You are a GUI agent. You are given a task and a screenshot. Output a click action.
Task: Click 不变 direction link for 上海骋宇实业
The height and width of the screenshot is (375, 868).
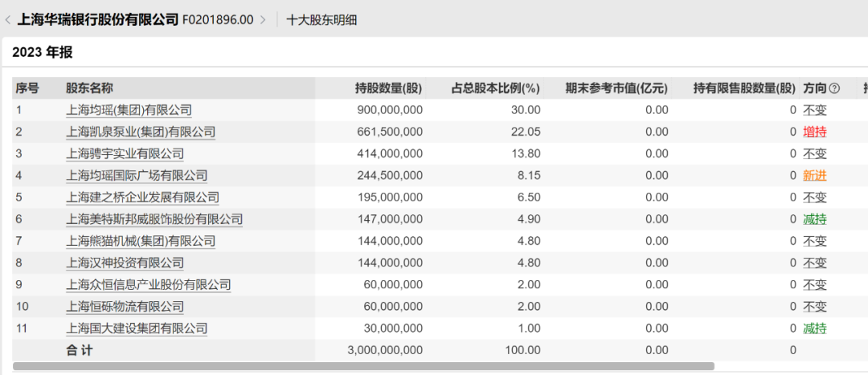tap(815, 153)
